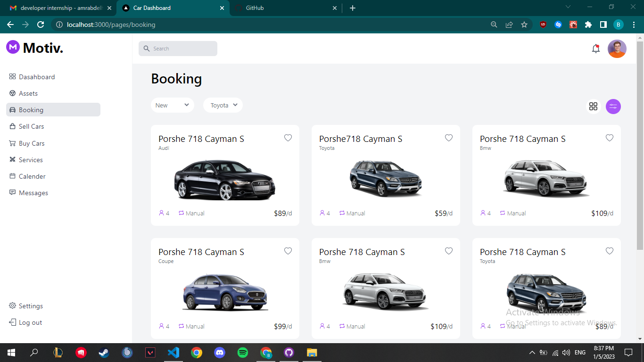Open the Assets section from the sidebar
Image resolution: width=644 pixels, height=362 pixels.
click(28, 93)
